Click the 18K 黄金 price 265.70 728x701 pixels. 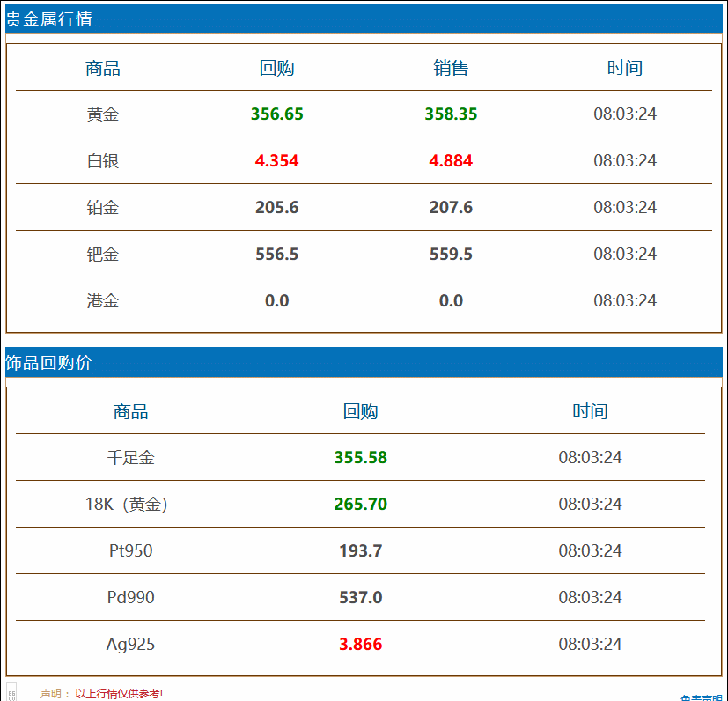coord(359,504)
